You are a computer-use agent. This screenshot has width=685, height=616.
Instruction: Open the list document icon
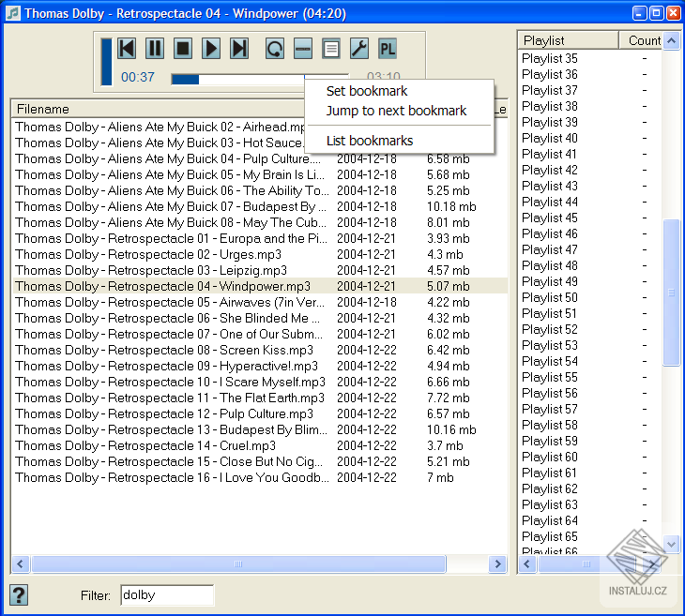331,49
